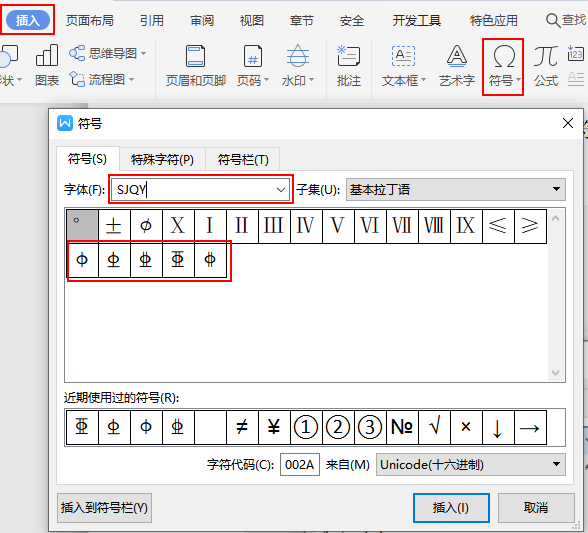Pick the ≠ recently used symbol

242,427
